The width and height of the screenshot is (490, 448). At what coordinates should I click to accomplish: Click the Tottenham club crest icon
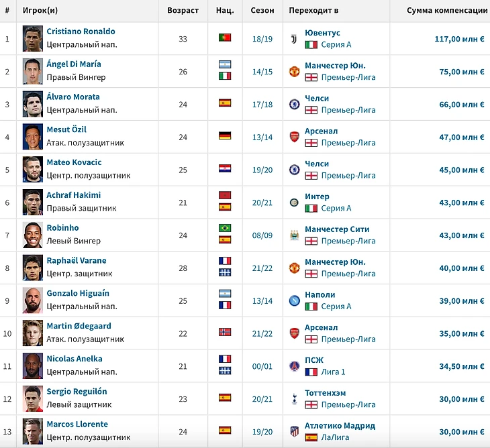[x=293, y=398]
